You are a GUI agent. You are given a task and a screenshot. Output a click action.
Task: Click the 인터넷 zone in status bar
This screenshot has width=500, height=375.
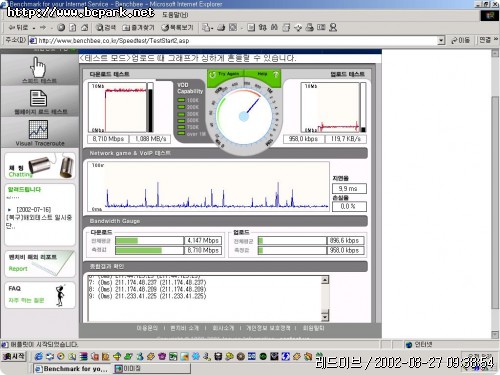(419, 344)
